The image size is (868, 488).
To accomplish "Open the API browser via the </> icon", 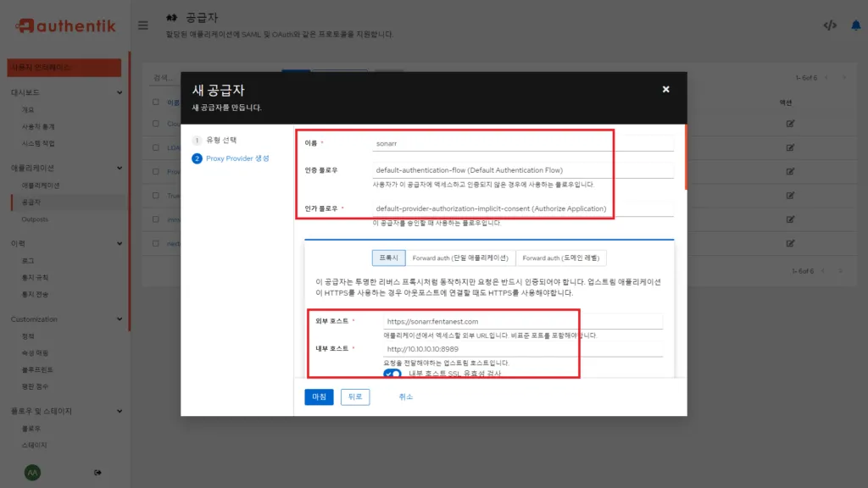I will click(828, 25).
